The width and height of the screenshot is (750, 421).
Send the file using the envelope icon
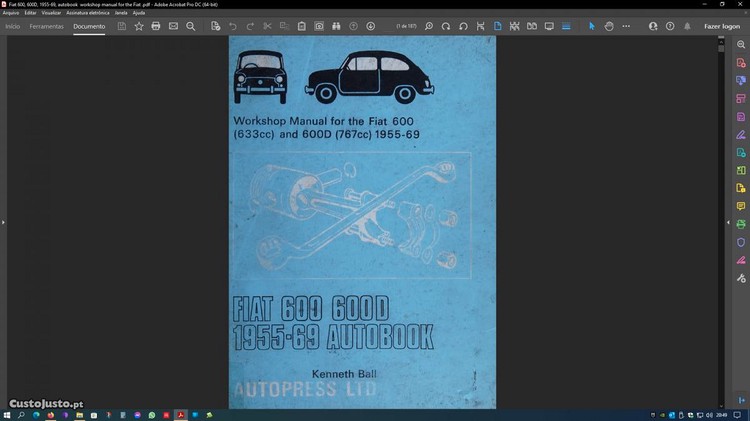173,26
